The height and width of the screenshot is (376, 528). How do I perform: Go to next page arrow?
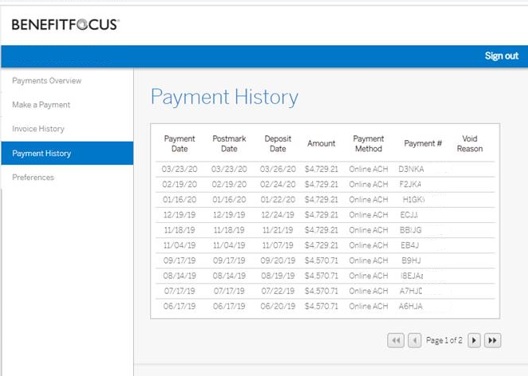474,340
